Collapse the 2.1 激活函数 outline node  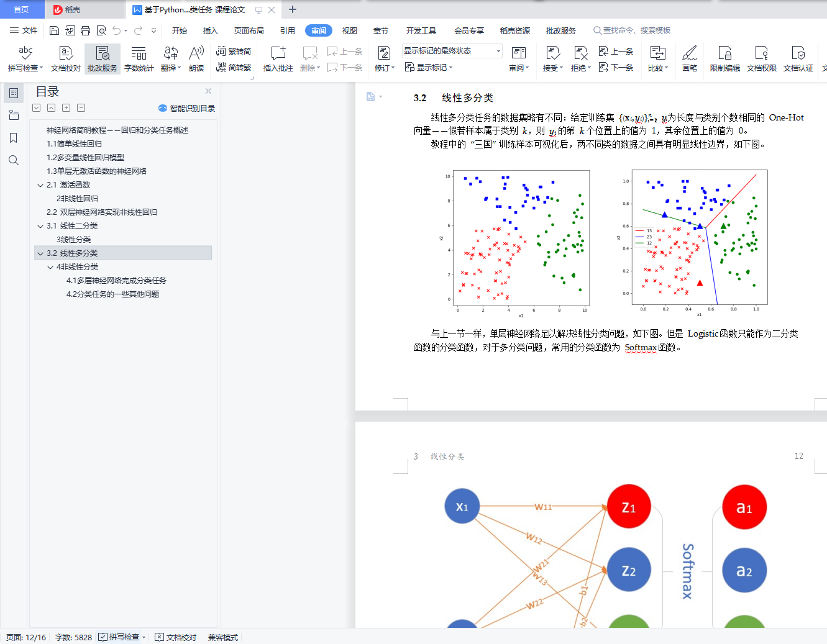pos(40,185)
